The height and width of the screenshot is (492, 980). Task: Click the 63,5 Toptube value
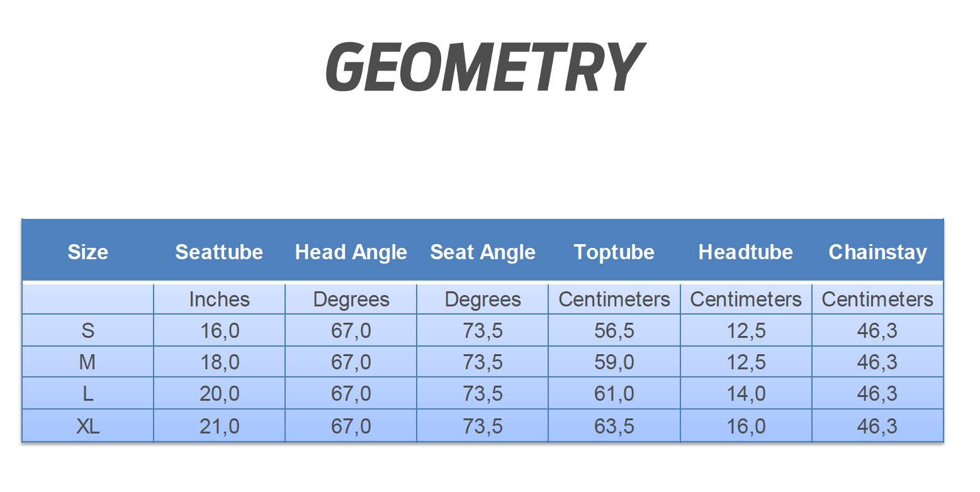[x=614, y=427]
